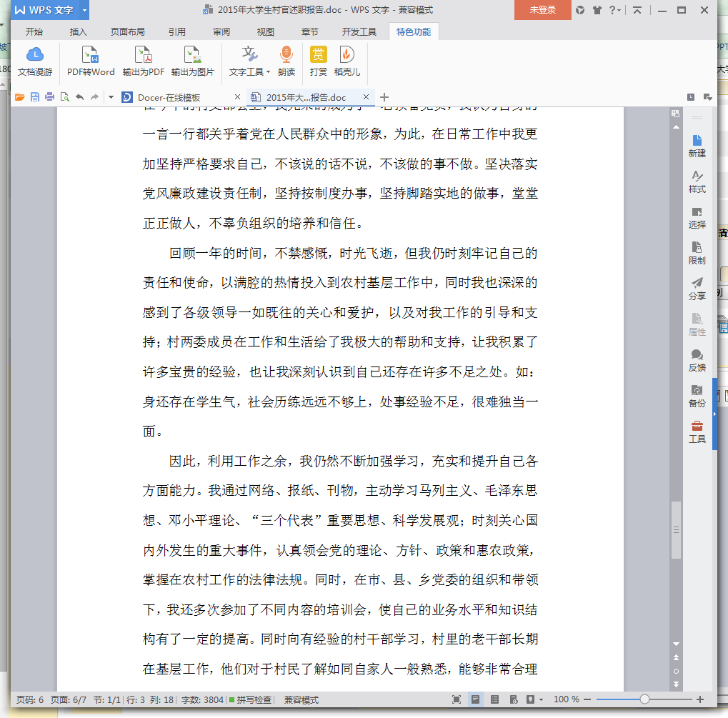Click the 打赏 reward icon
The height and width of the screenshot is (718, 728).
pos(319,61)
